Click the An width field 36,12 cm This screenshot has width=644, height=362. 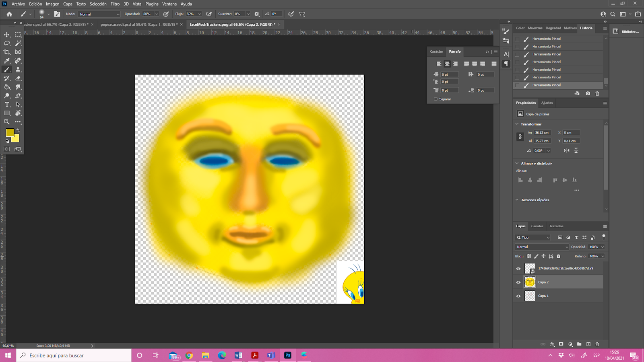tap(542, 133)
